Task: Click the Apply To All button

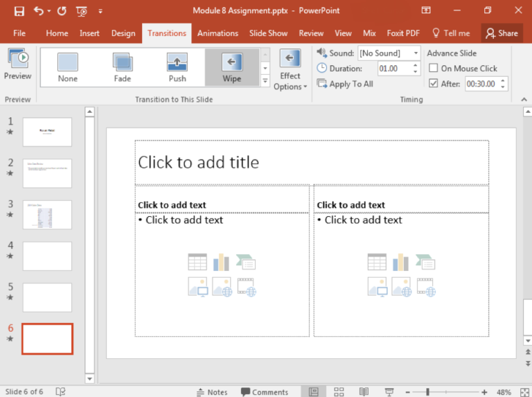Action: tap(345, 84)
